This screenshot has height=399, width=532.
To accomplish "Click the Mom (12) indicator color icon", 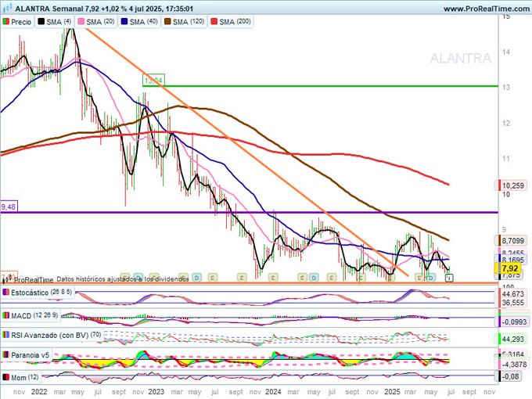I will coord(5,377).
